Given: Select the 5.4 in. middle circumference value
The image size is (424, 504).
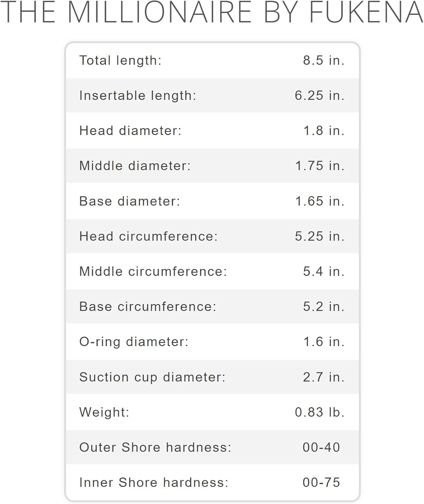Looking at the screenshot, I should (x=324, y=271).
